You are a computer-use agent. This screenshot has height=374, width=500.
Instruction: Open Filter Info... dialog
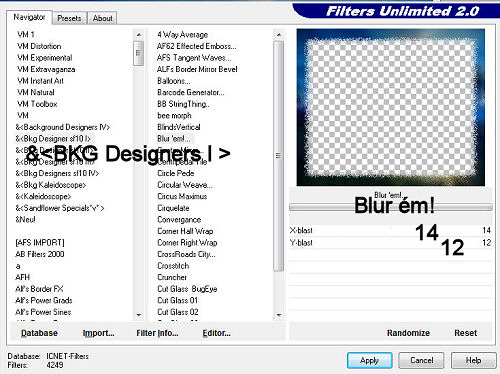tap(157, 333)
